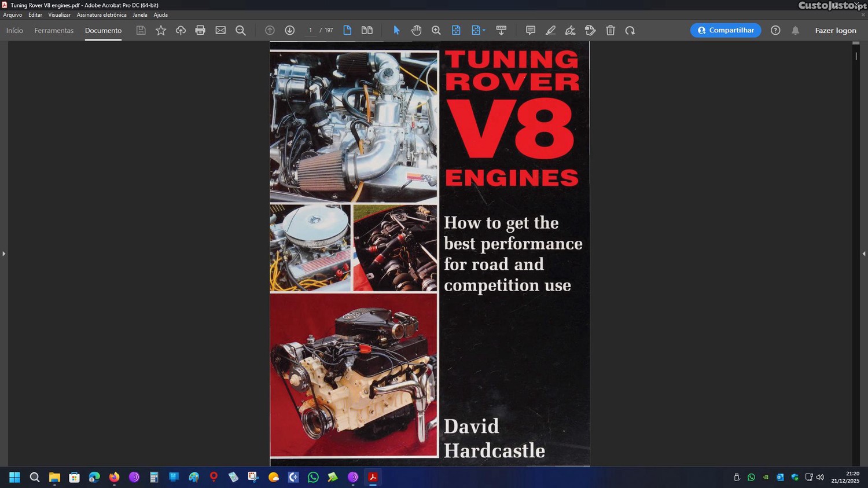The width and height of the screenshot is (868, 488).
Task: Go to next page arrow
Action: (x=289, y=30)
